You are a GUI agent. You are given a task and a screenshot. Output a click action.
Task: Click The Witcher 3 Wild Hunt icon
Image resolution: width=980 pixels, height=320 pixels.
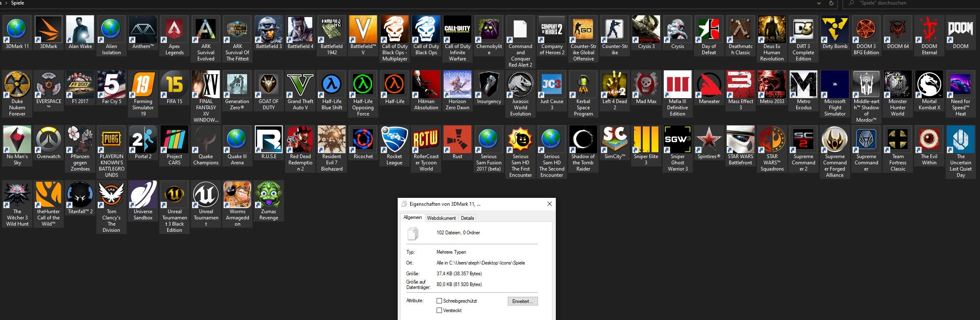pyautogui.click(x=17, y=204)
